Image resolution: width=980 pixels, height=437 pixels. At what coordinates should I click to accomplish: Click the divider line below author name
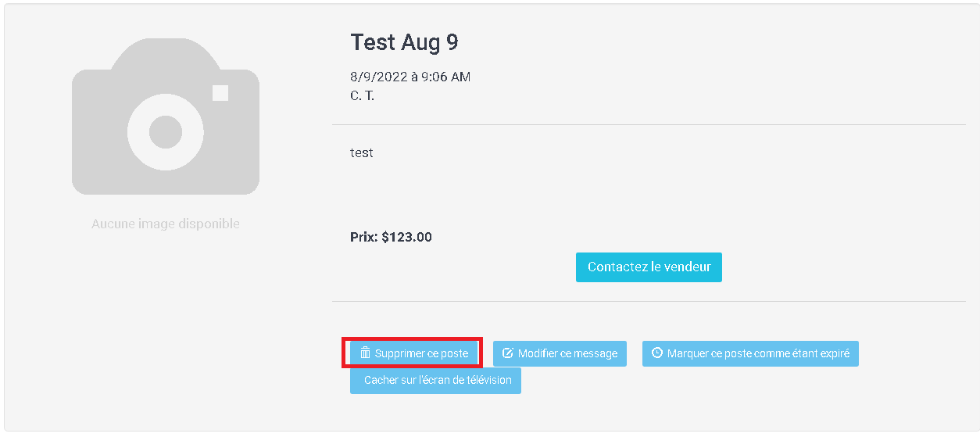649,124
